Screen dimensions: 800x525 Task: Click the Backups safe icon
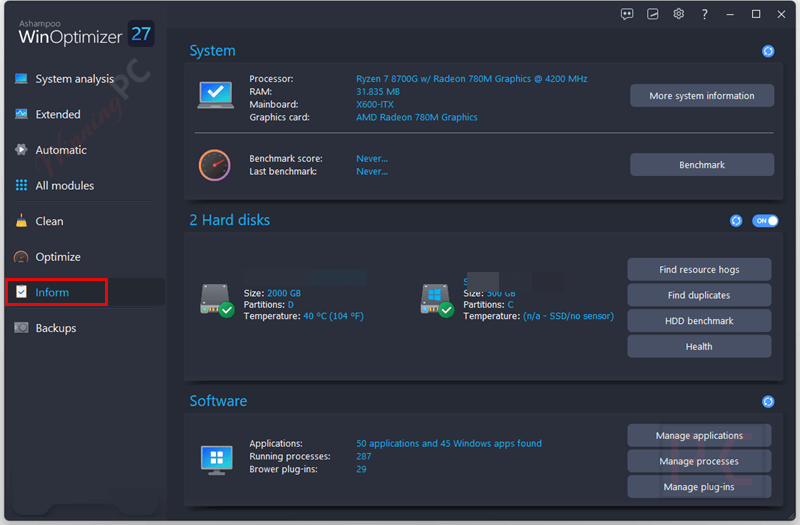coord(21,328)
